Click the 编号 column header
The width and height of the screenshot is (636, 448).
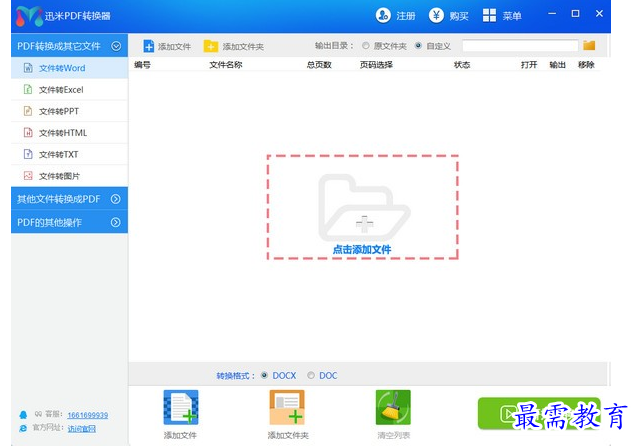(142, 64)
